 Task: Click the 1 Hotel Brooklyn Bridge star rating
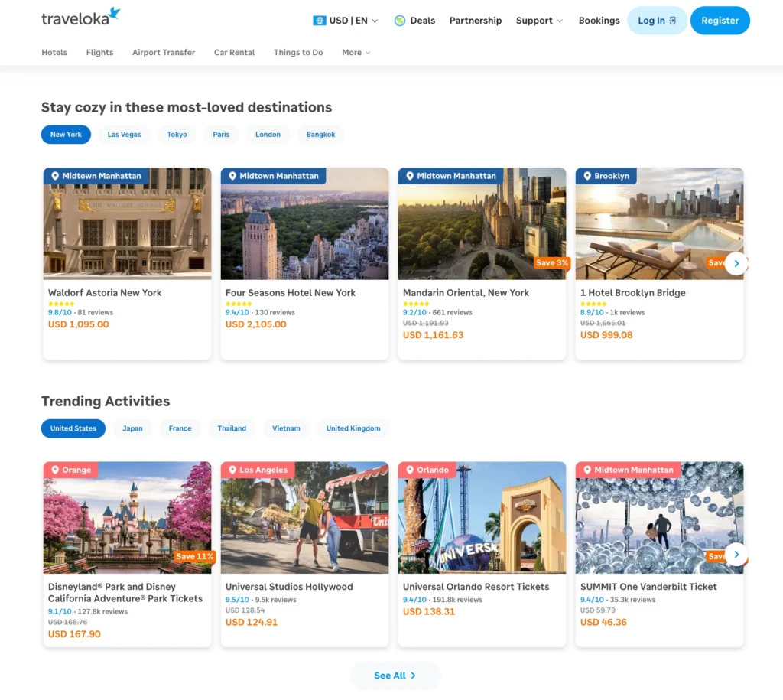click(593, 304)
